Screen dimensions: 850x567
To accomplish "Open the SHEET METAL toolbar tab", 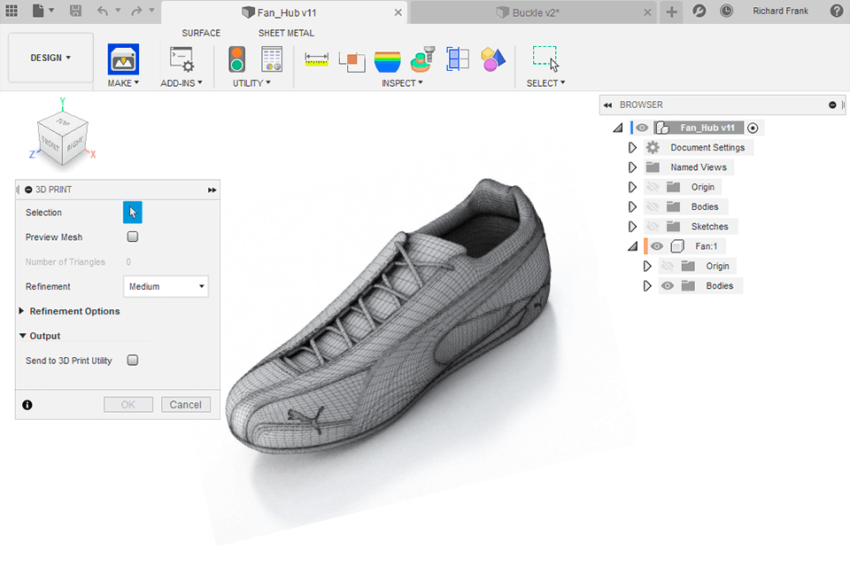I will (286, 33).
